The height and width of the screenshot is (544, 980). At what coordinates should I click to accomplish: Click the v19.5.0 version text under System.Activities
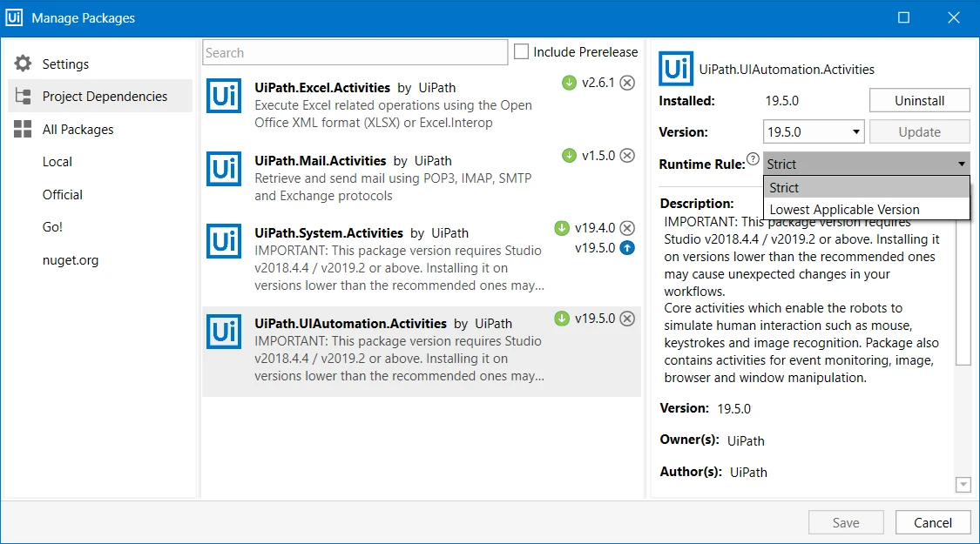595,248
